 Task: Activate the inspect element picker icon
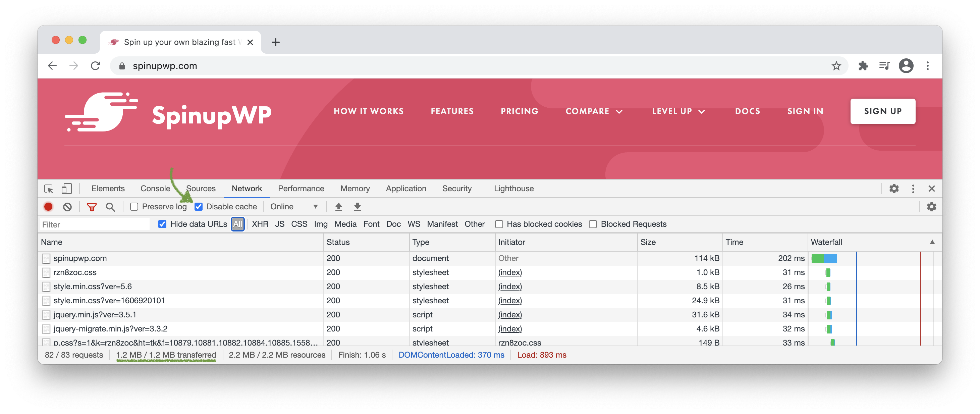[x=48, y=189]
